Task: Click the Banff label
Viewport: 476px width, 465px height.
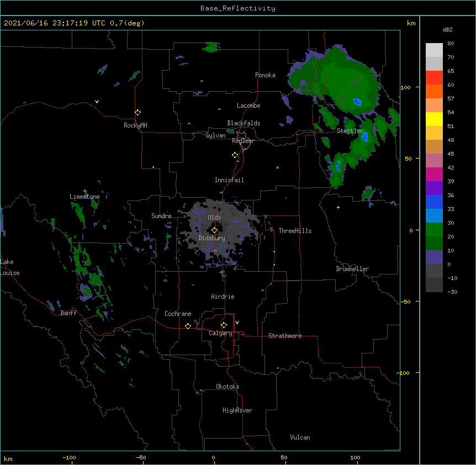Action: [x=68, y=313]
